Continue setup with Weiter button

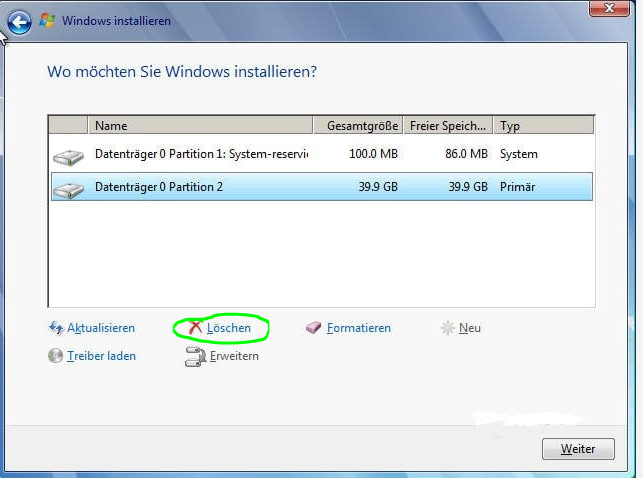pyautogui.click(x=578, y=449)
